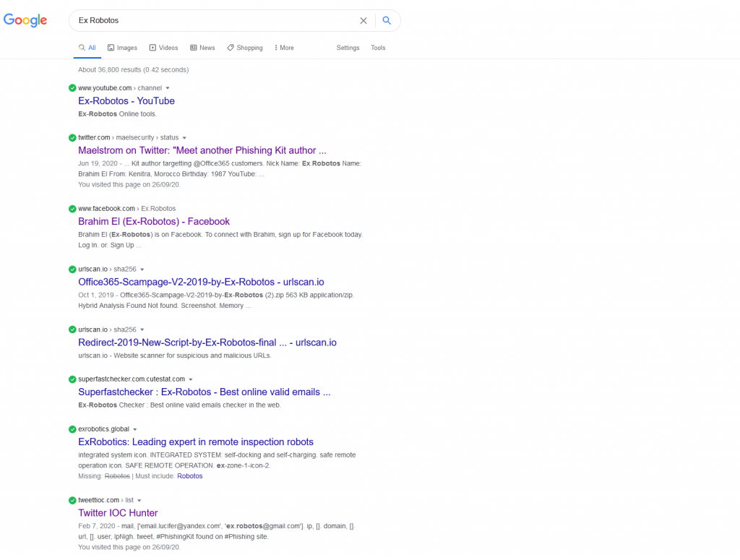This screenshot has width=740, height=560.
Task: Open the Brahim El (Ex-Robotos) - Facebook result
Action: [x=154, y=222]
